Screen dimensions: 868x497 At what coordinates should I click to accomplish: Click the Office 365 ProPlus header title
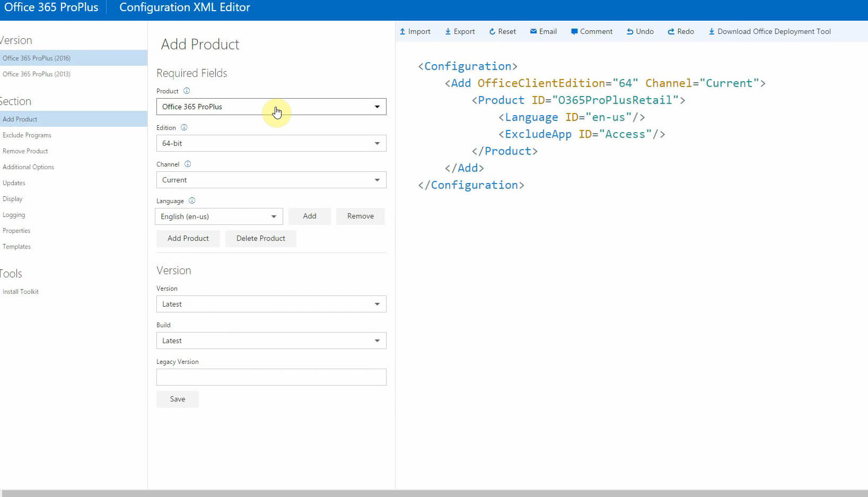point(51,7)
